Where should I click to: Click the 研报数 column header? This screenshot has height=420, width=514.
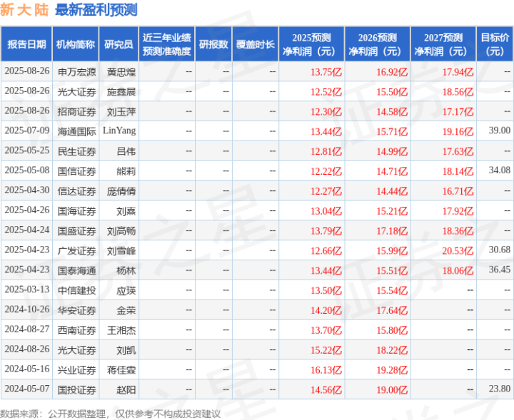[213, 44]
